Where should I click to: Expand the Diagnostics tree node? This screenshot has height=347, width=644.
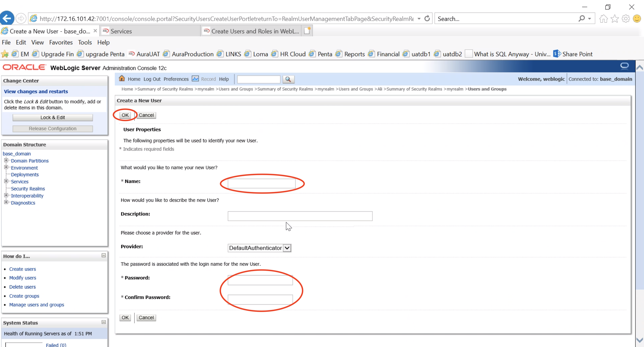(6, 202)
